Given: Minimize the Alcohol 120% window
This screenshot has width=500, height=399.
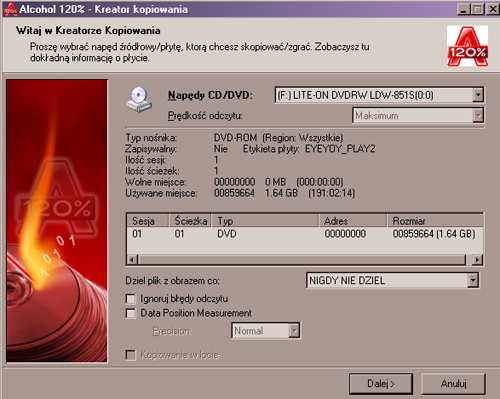Looking at the screenshot, I should pos(464,9).
